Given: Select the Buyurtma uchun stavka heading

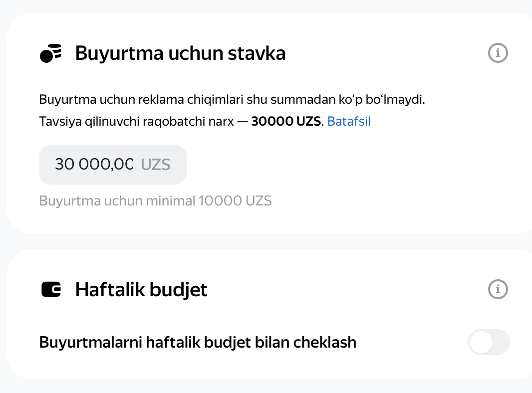Looking at the screenshot, I should [180, 53].
